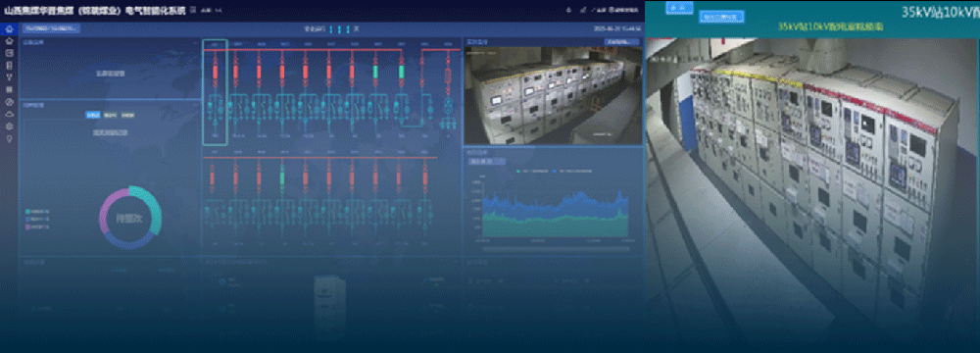Click the zoom slider below the area chart

point(555,248)
